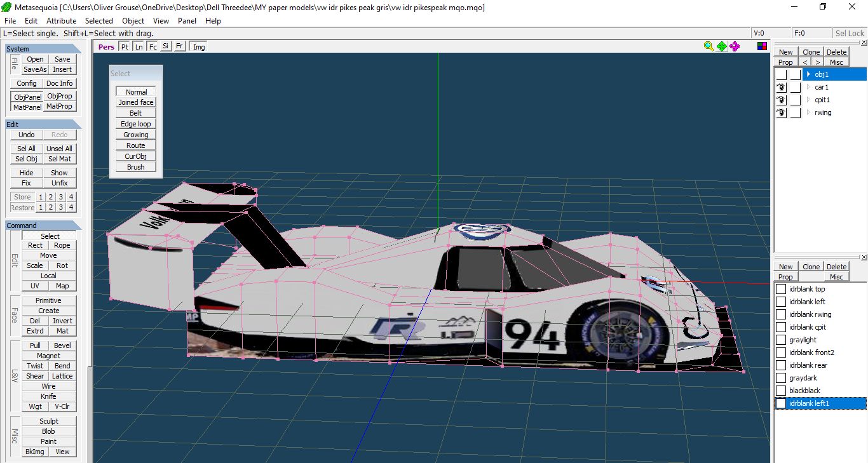Image resolution: width=868 pixels, height=463 pixels.
Task: Click the green pan view icon
Action: click(x=722, y=46)
